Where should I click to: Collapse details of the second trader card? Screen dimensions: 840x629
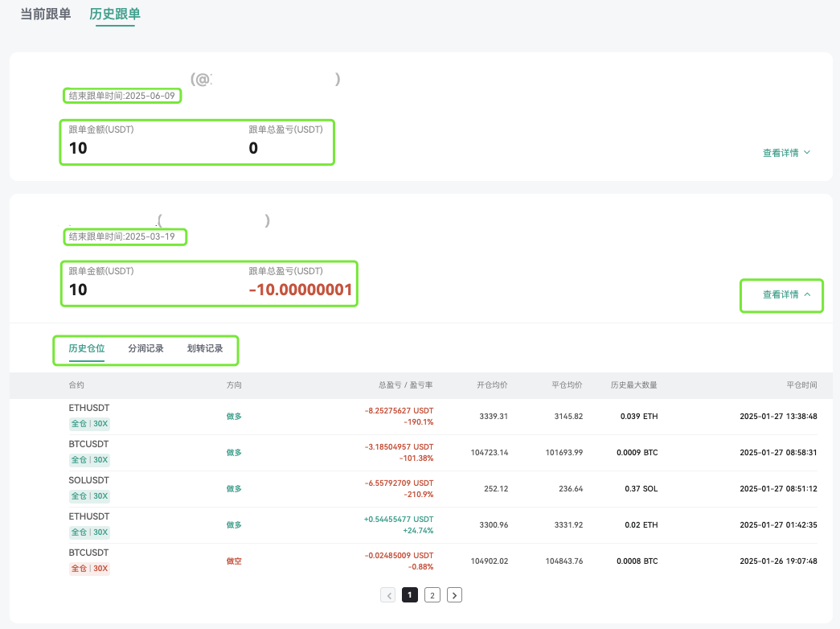coord(781,295)
